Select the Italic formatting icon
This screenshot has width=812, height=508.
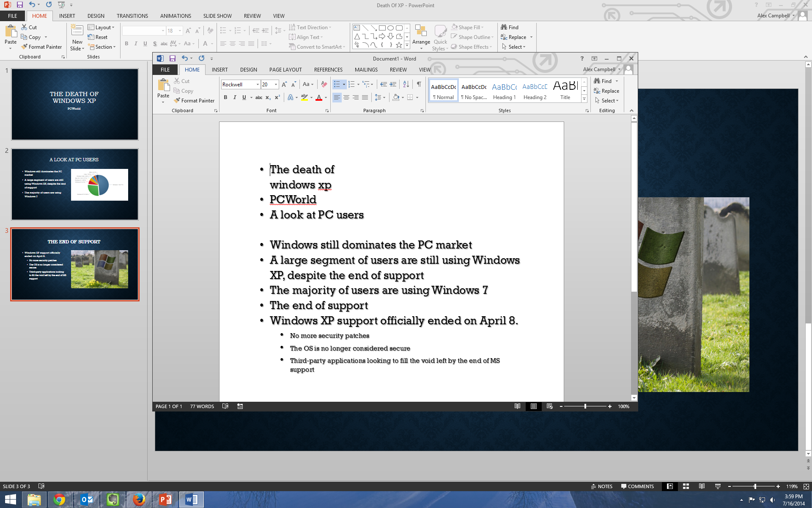point(234,97)
